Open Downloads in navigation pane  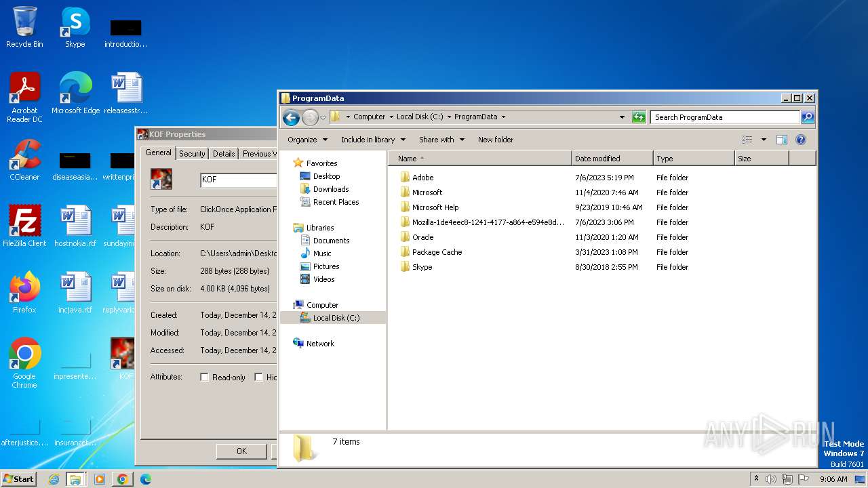point(325,189)
